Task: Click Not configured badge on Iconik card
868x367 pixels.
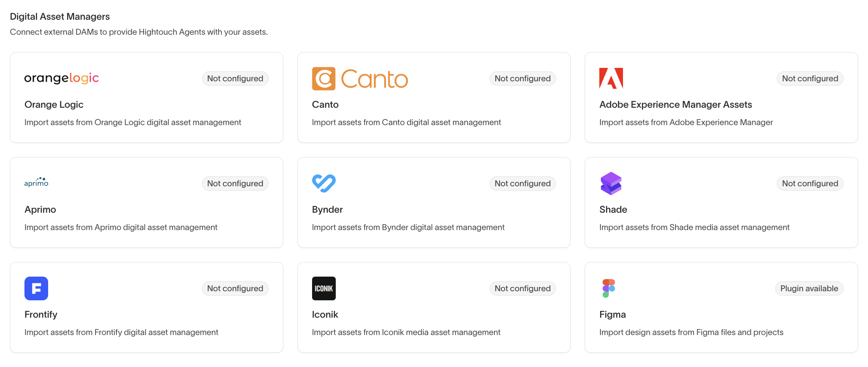Action: 523,288
